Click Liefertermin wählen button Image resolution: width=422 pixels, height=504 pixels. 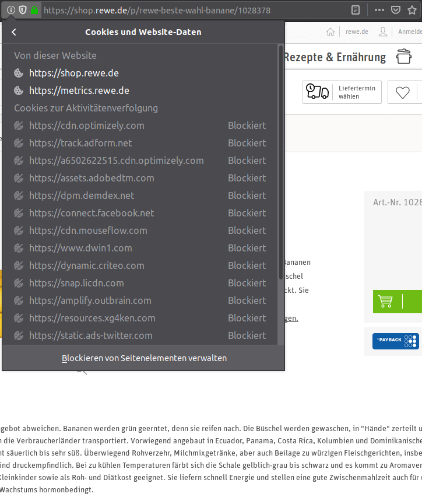(x=342, y=92)
